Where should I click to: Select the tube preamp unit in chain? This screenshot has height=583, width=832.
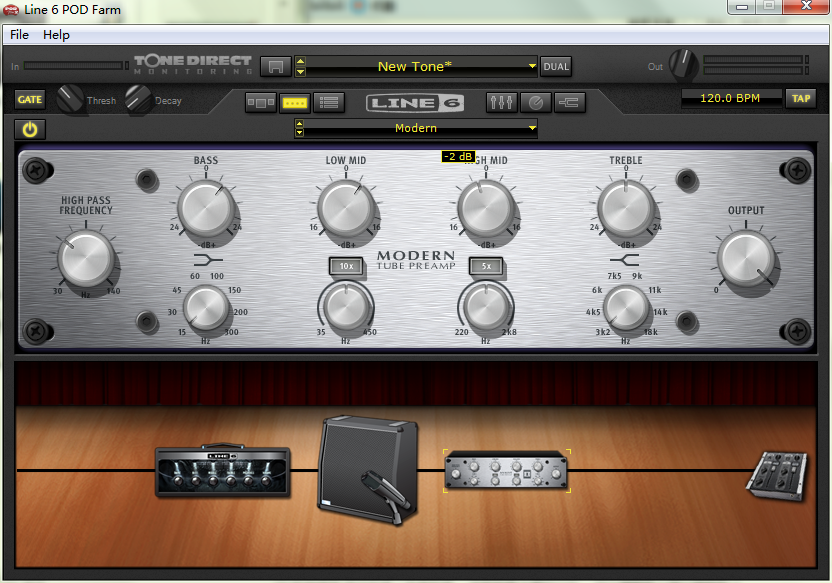tap(506, 470)
